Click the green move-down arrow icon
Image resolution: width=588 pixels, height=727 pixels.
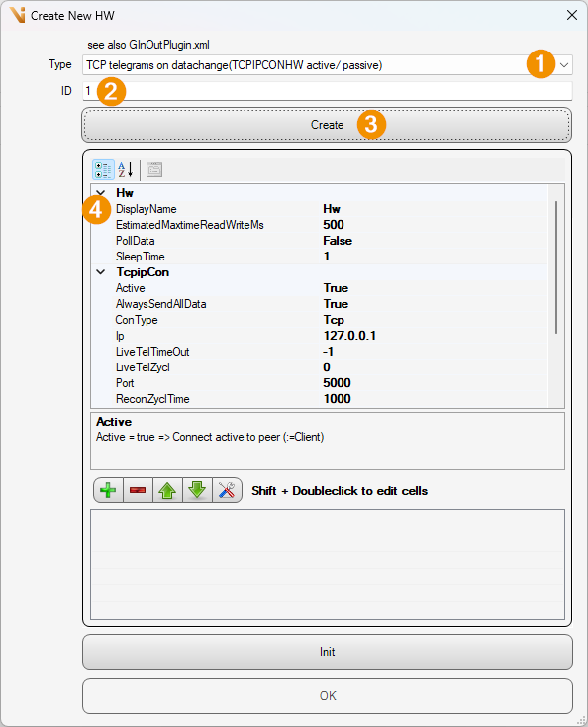click(197, 490)
